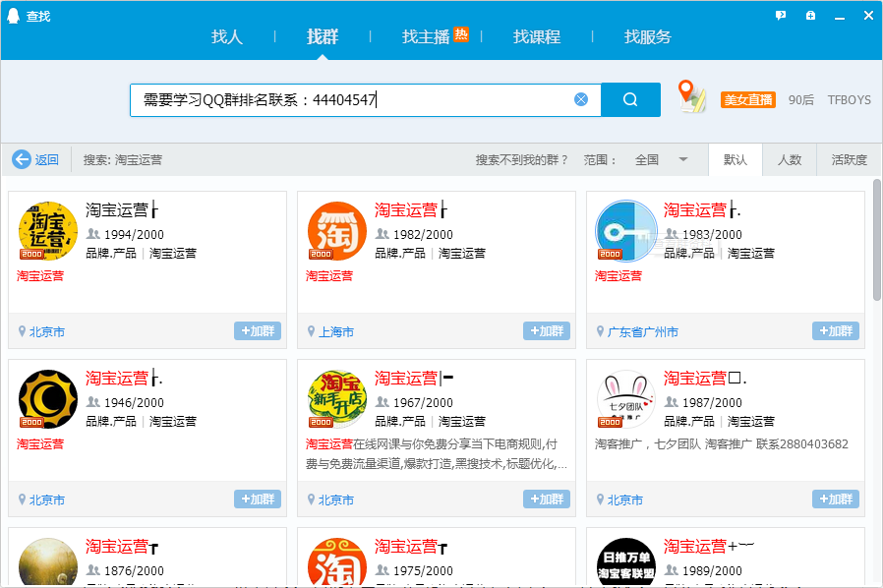Viewport: 883px width, 588px height.
Task: Click the TFBOYS suggested keyword
Action: pos(850,99)
